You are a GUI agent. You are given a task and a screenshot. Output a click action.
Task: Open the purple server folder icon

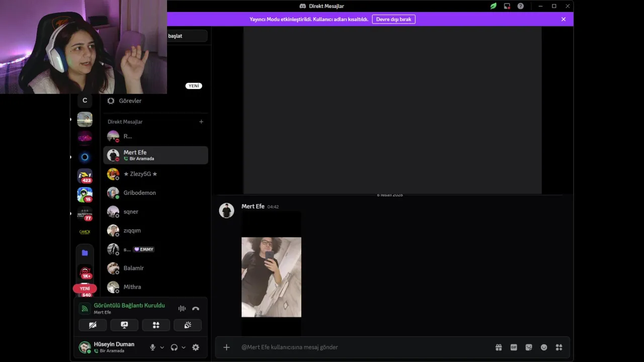(x=85, y=252)
